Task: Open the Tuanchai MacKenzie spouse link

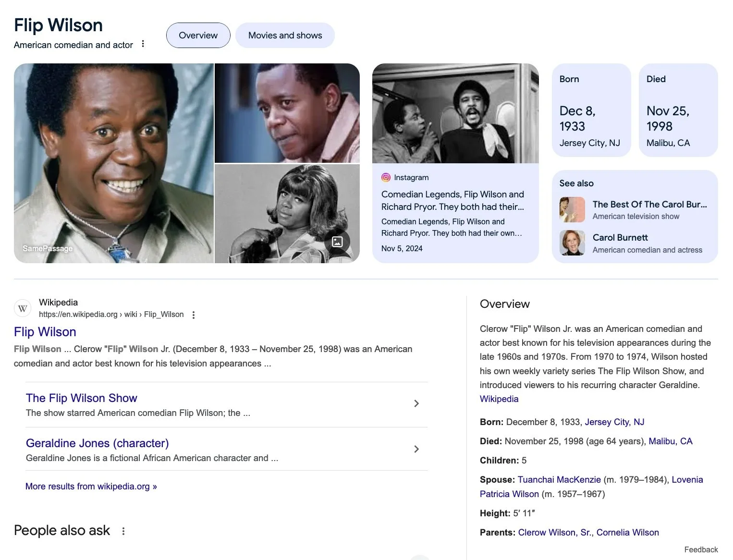Action: click(x=559, y=480)
